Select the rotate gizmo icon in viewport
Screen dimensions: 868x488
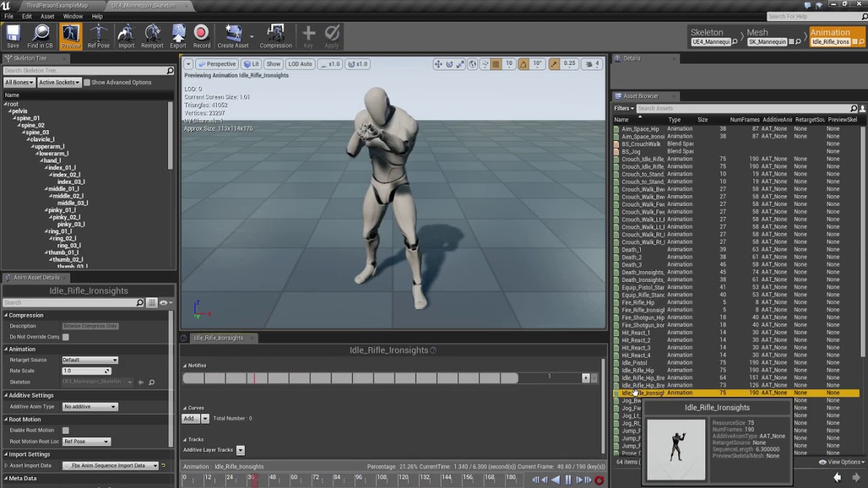(x=449, y=64)
